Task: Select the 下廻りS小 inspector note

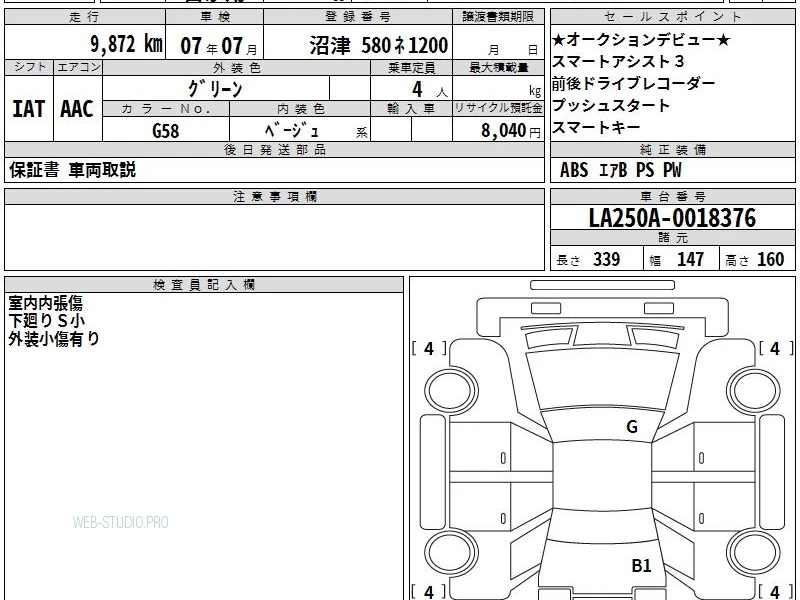Action: 46,321
